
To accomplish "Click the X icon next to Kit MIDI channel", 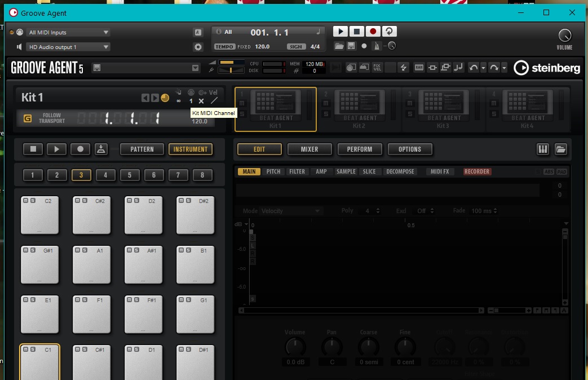I will tap(201, 101).
